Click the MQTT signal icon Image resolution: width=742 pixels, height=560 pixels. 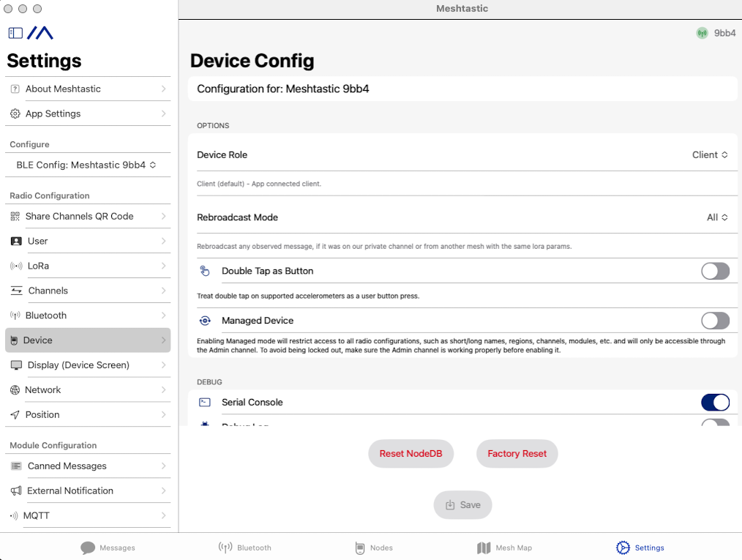[x=14, y=515]
